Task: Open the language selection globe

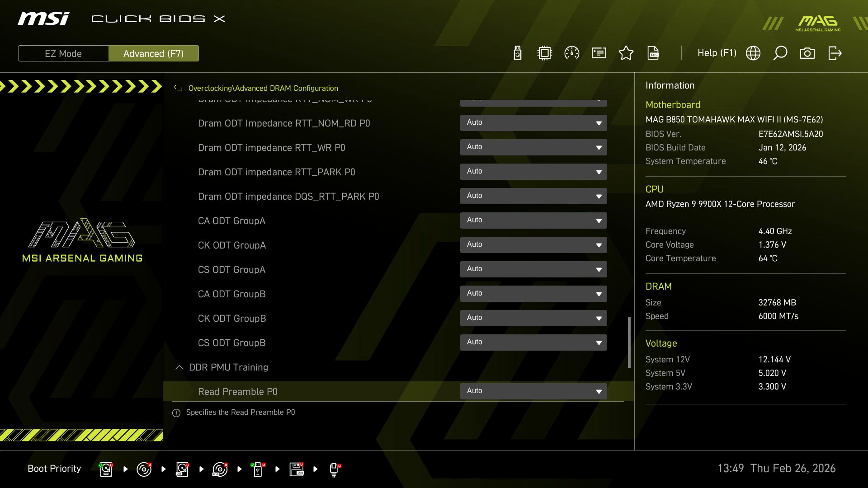Action: pos(753,53)
